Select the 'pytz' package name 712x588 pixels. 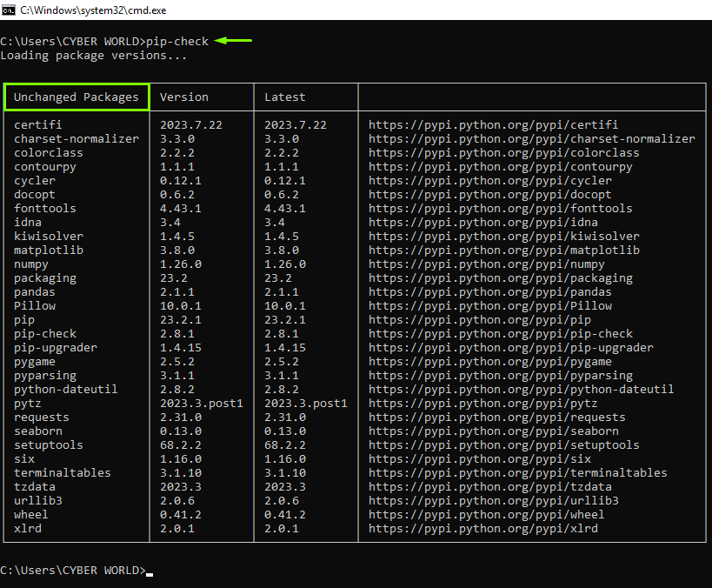click(27, 404)
